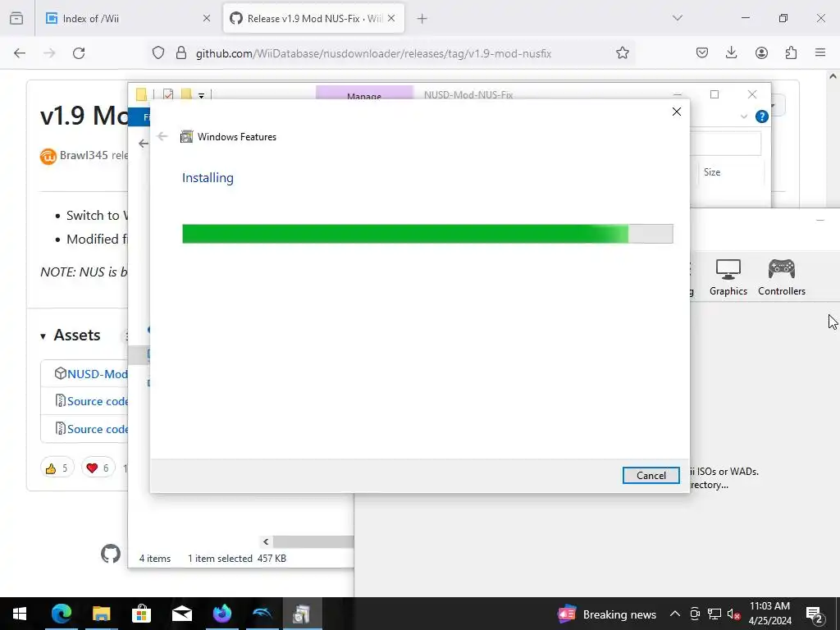Open the Pocket save icon
The image size is (840, 630).
(702, 53)
